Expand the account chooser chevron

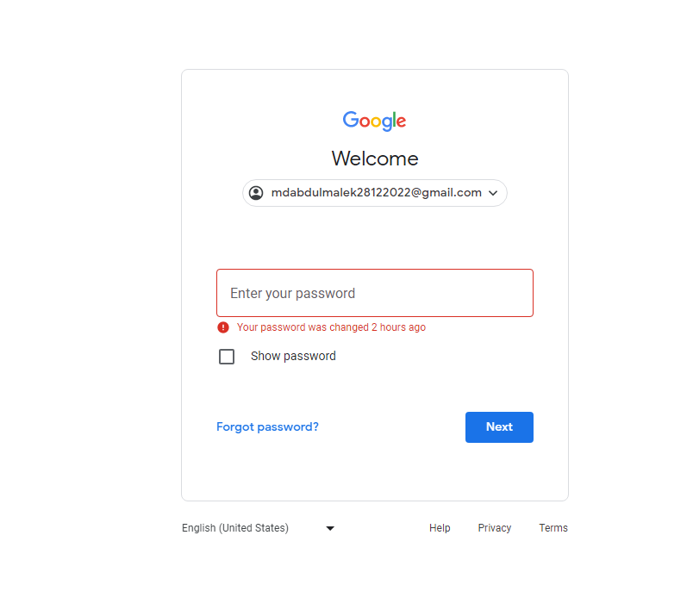coord(493,193)
